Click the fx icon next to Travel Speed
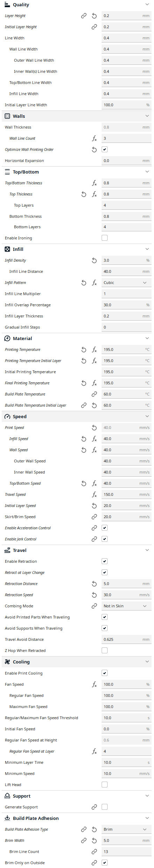Screen dimensions: 154x868 94,494
